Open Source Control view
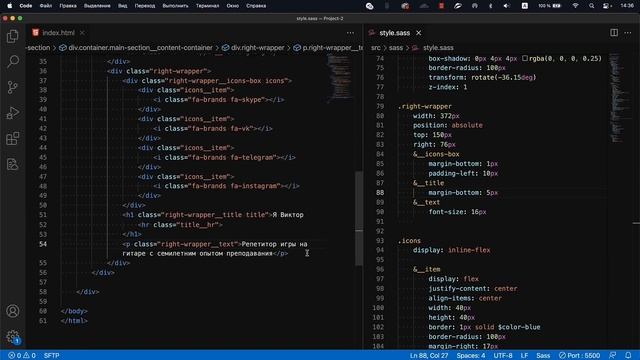The height and width of the screenshot is (360, 640). coord(13,87)
